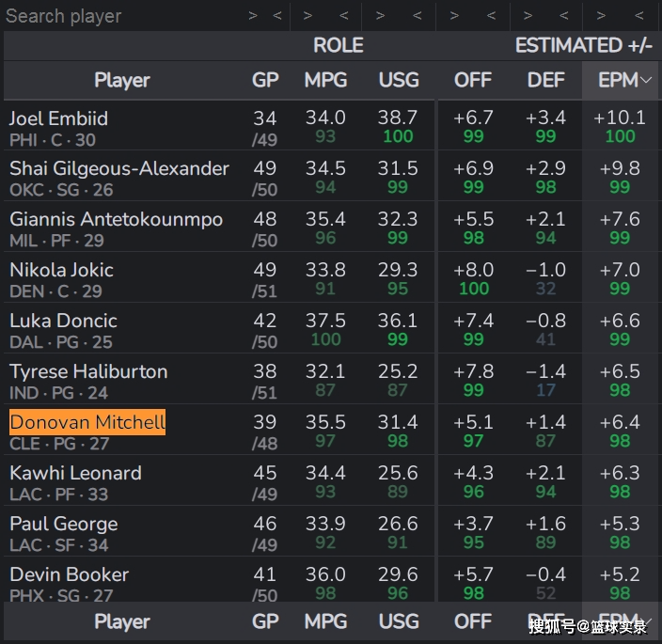
Task: Click the USG label in footer row
Action: (398, 621)
